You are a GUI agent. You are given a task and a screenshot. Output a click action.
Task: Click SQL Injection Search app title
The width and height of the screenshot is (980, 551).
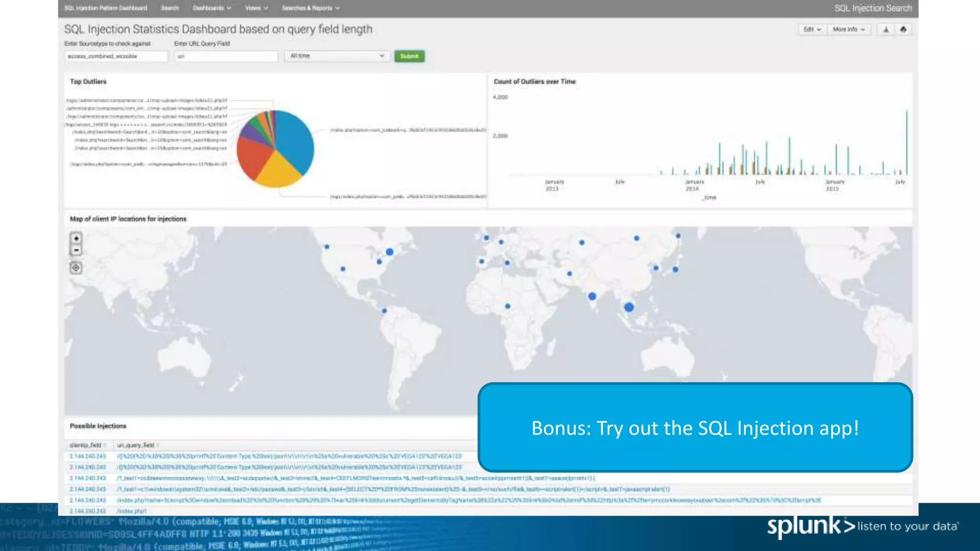tap(873, 8)
